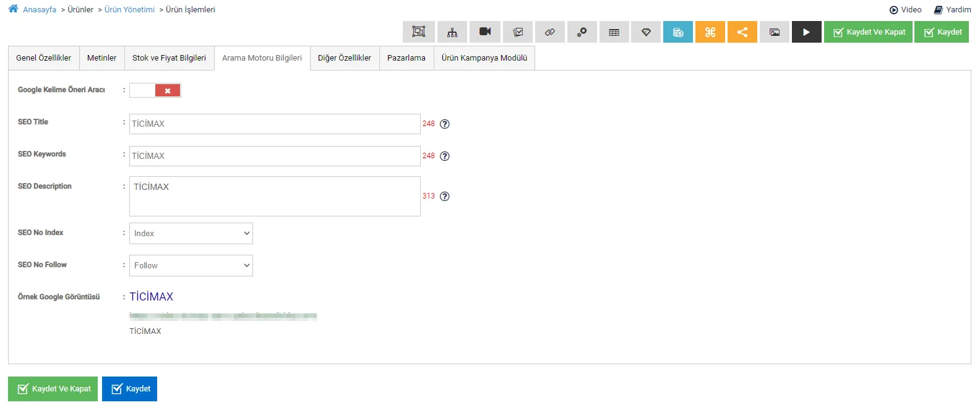
Task: Switch to the Metinler tab
Action: click(101, 58)
